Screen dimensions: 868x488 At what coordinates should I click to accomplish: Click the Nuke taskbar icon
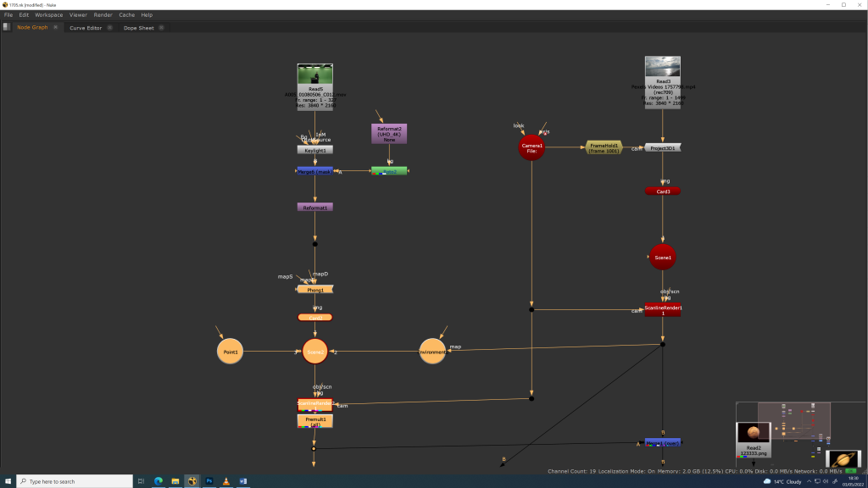(x=192, y=481)
